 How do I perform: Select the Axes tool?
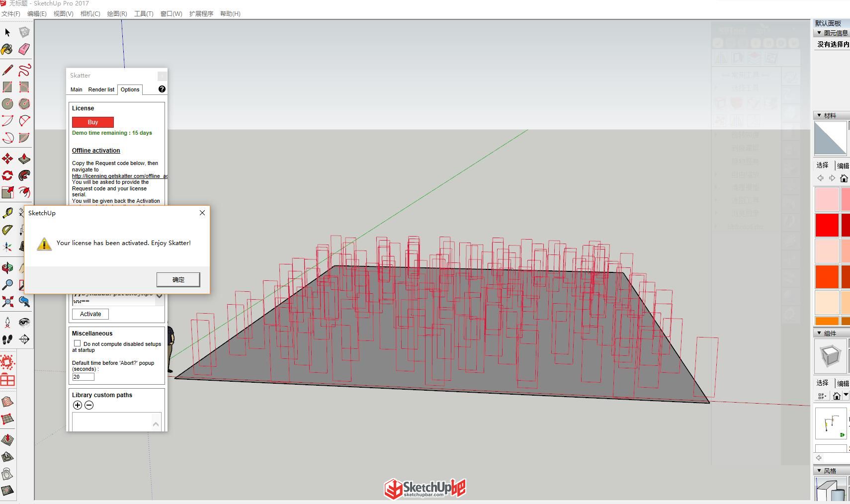point(7,247)
